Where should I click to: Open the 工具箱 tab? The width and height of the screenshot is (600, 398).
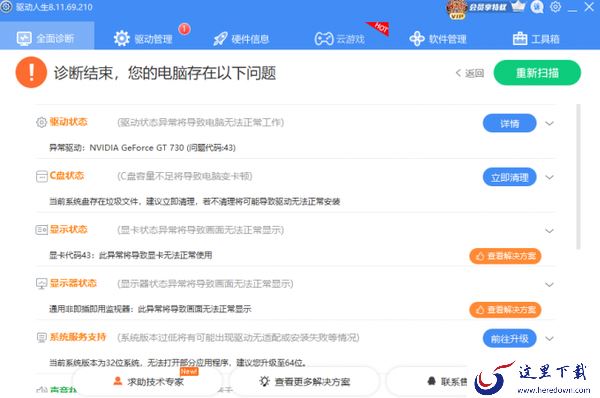pos(536,38)
